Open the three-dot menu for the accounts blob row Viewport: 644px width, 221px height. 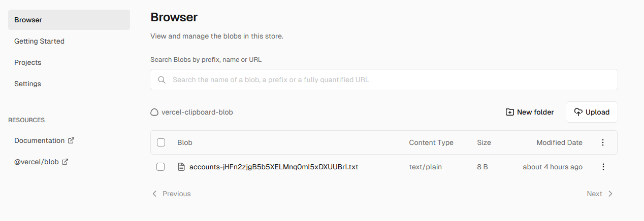click(603, 167)
